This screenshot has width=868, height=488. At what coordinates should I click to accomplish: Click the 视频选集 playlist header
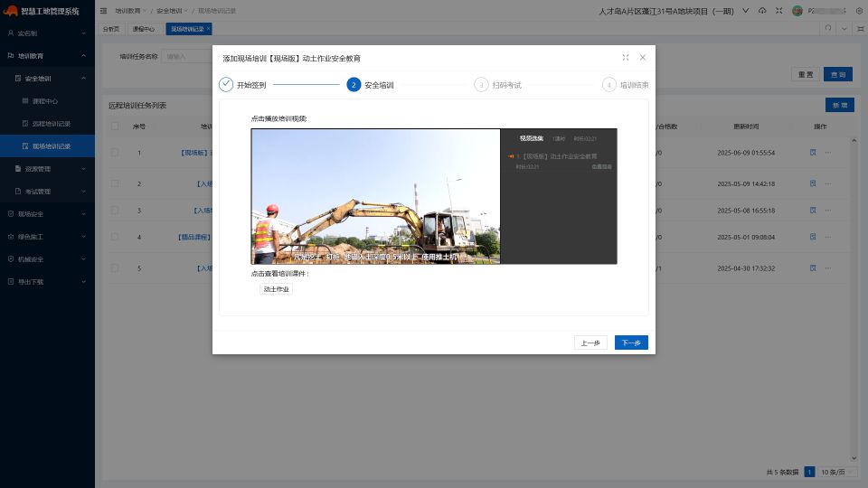coord(531,138)
